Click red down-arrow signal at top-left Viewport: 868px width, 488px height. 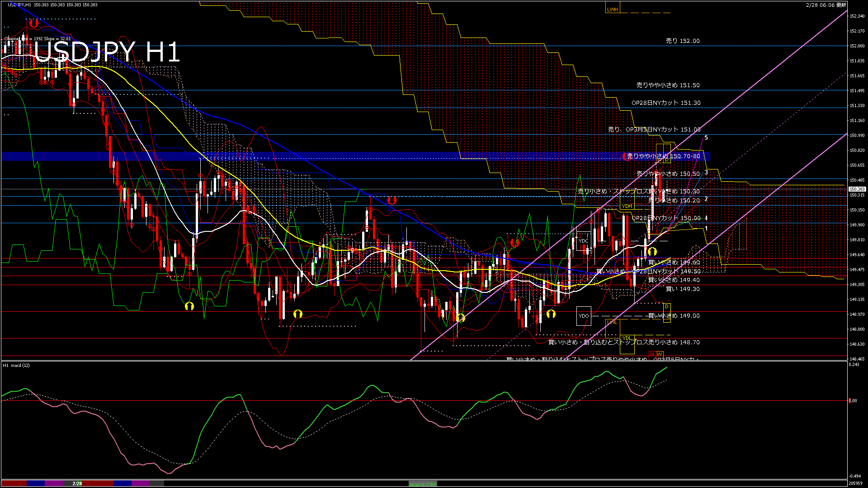pyautogui.click(x=33, y=23)
